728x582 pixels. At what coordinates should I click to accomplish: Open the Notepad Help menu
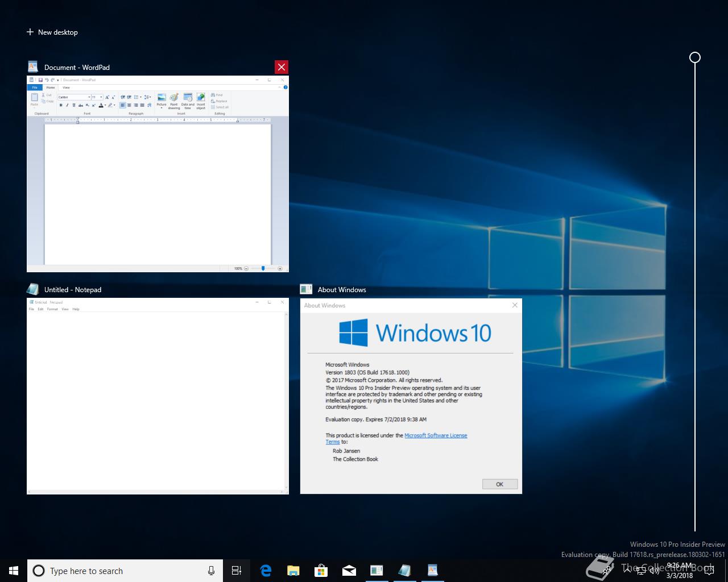coord(76,309)
